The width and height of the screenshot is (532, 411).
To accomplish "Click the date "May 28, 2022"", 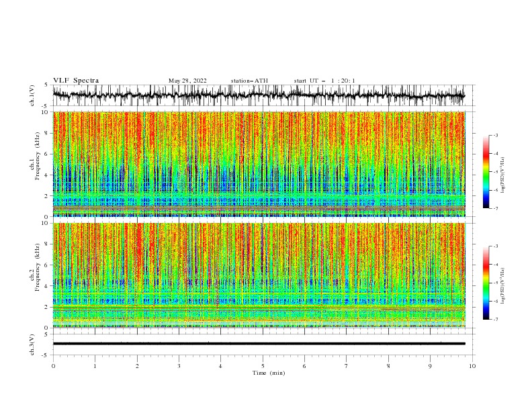I will (x=187, y=81).
